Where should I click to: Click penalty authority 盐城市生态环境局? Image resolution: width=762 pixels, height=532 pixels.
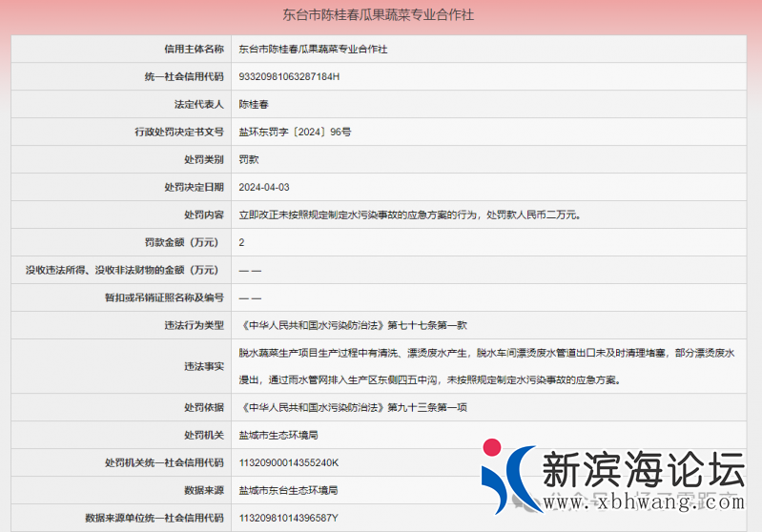click(278, 435)
